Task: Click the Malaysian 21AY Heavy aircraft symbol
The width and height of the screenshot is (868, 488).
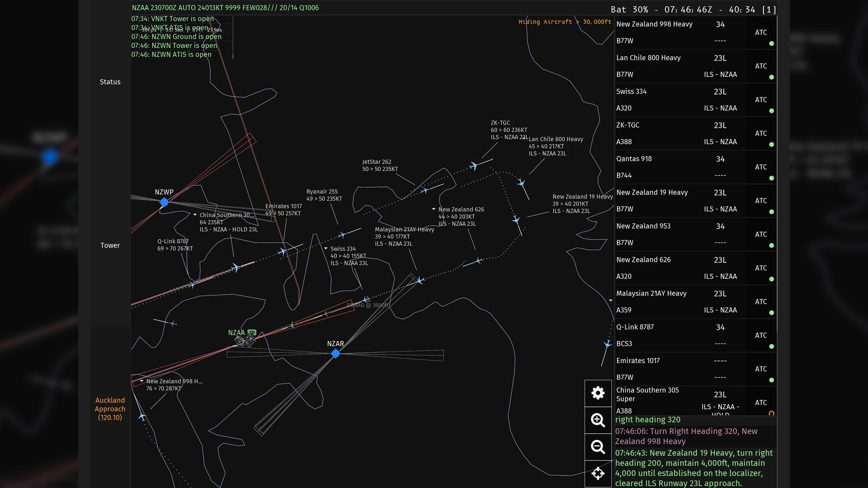Action: click(420, 280)
